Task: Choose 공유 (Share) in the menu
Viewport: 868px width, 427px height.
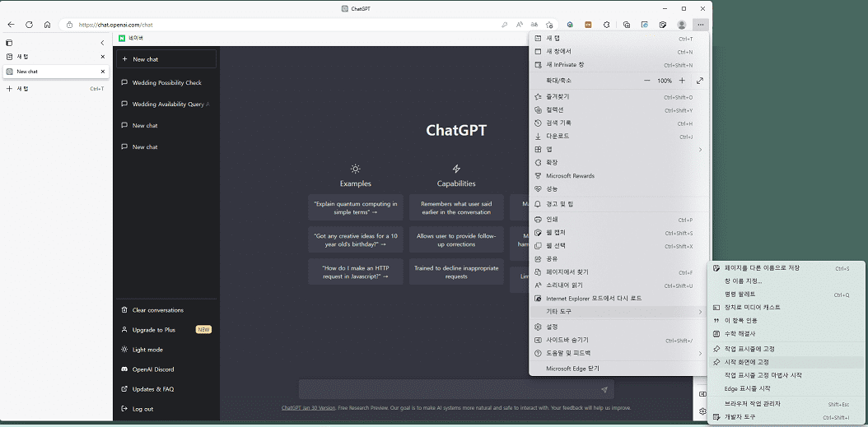Action: tap(618, 259)
